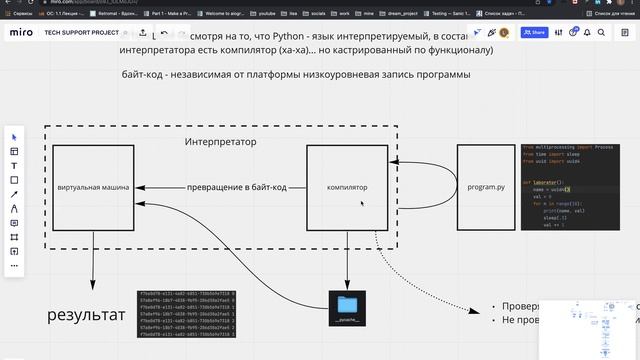The width and height of the screenshot is (640, 360).
Task: Select the Pen drawing tool
Action: click(14, 209)
